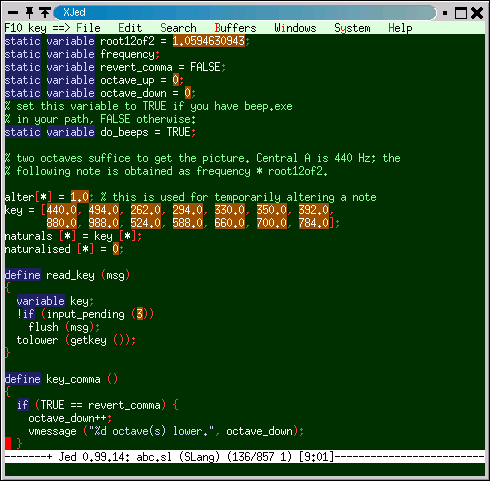Click the pin window icon
Viewport: 490px width, 481px height.
tap(29, 13)
